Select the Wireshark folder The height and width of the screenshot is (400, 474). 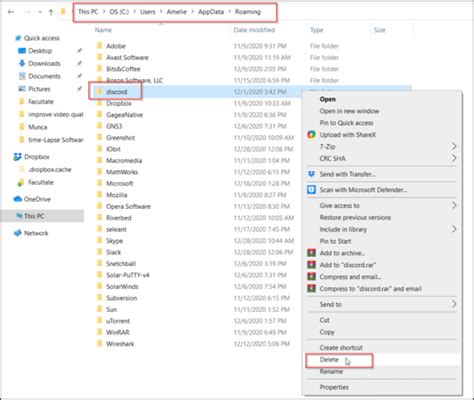pos(120,344)
